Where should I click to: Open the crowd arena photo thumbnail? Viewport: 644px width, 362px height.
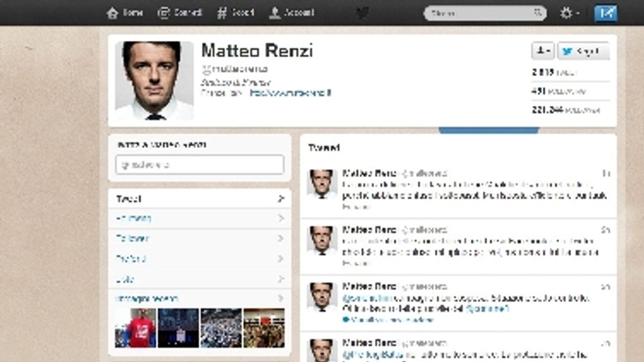pos(221,328)
